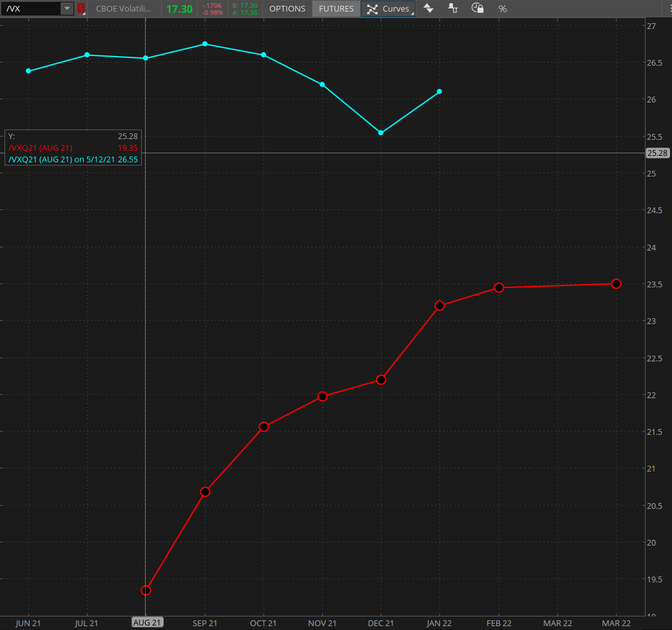Click the DEC 21 cyan curve low point
The image size is (672, 630).
381,133
